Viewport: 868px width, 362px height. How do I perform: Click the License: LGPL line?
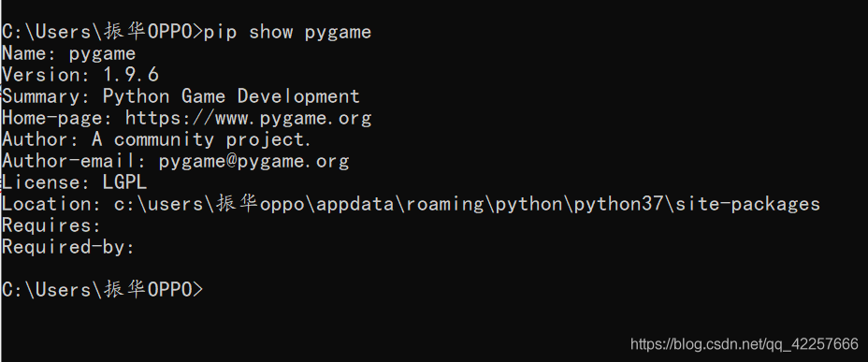point(75,182)
